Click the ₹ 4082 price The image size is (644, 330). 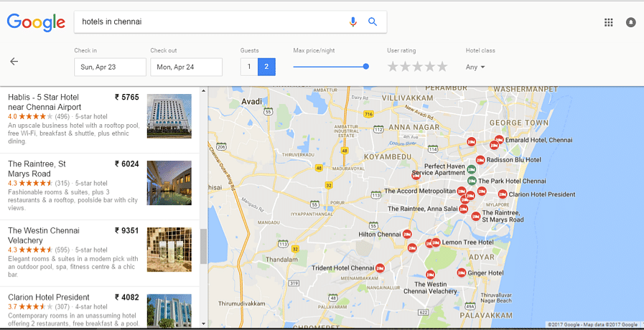[127, 297]
